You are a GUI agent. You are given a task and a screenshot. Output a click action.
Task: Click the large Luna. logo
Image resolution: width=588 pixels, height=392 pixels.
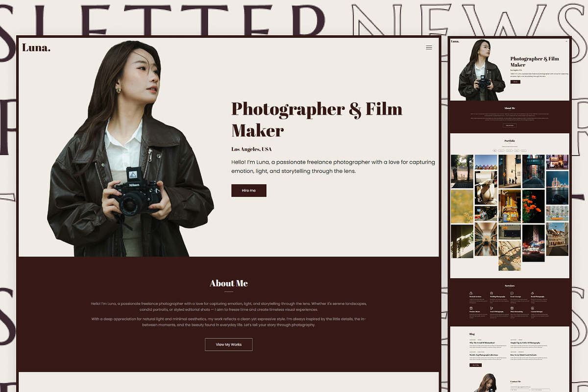[x=36, y=48]
